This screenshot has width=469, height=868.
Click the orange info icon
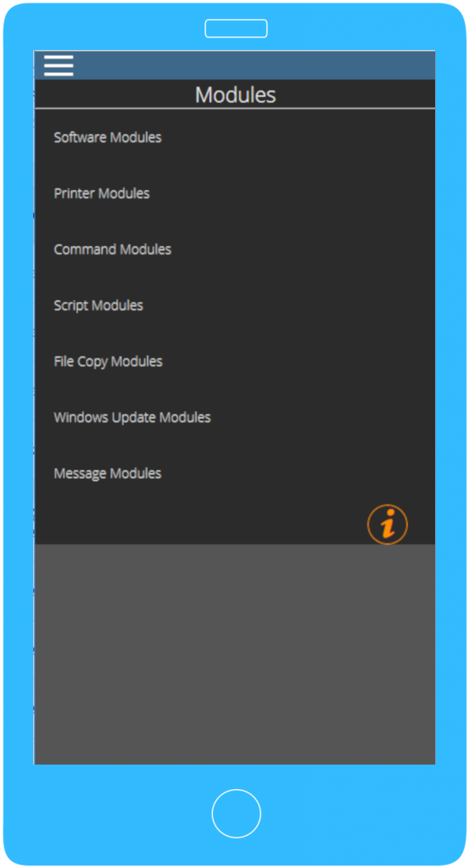click(x=388, y=524)
